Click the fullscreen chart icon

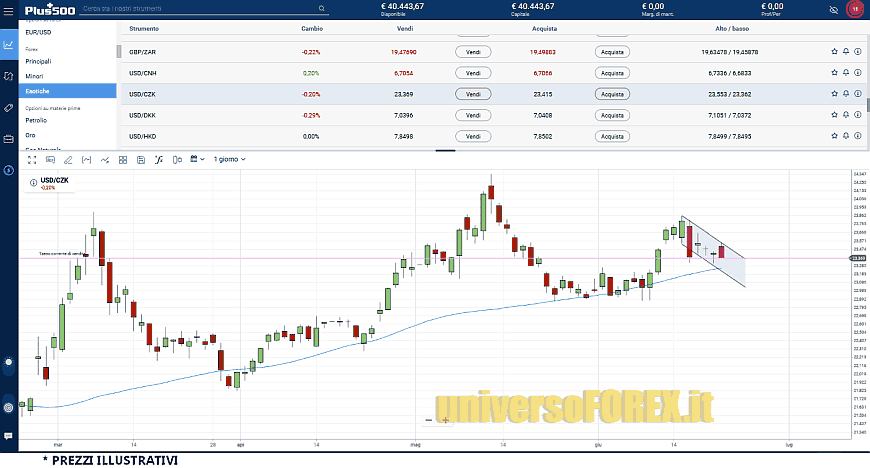click(31, 159)
